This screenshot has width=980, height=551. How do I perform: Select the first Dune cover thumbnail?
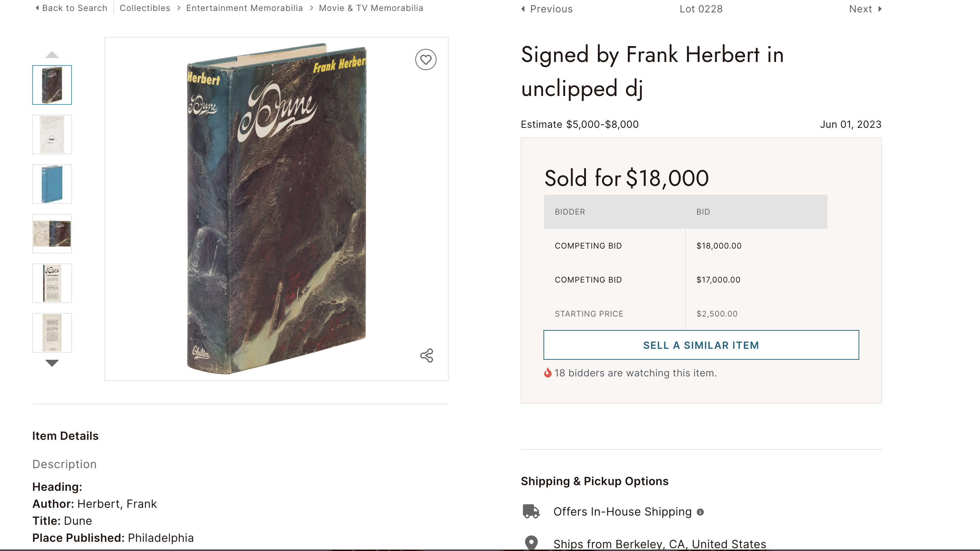tap(52, 85)
